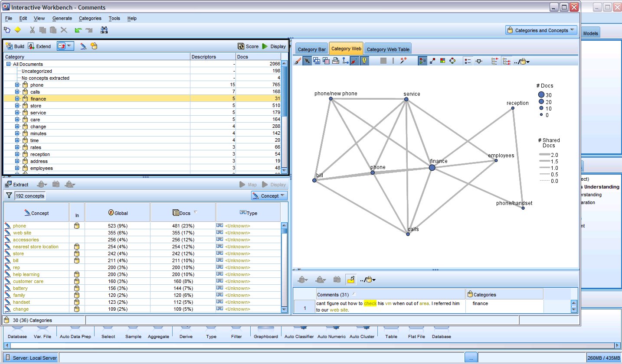
Task: Click the Cut scissors icon
Action: [x=32, y=30]
